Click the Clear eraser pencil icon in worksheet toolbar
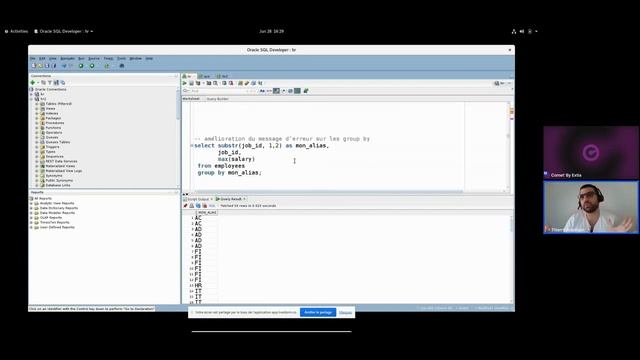Image resolution: width=640 pixels, height=360 pixels. 247,83
